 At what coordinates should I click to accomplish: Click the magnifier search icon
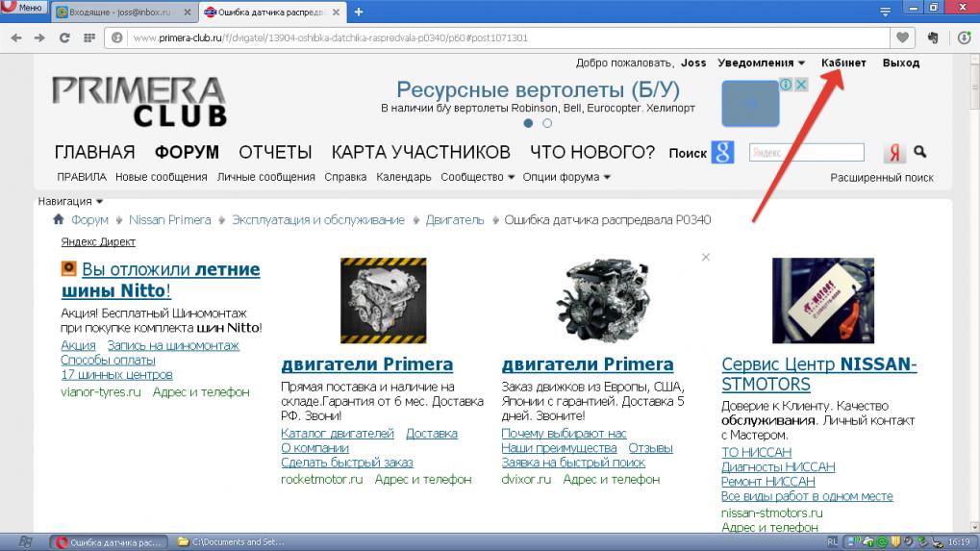click(920, 151)
